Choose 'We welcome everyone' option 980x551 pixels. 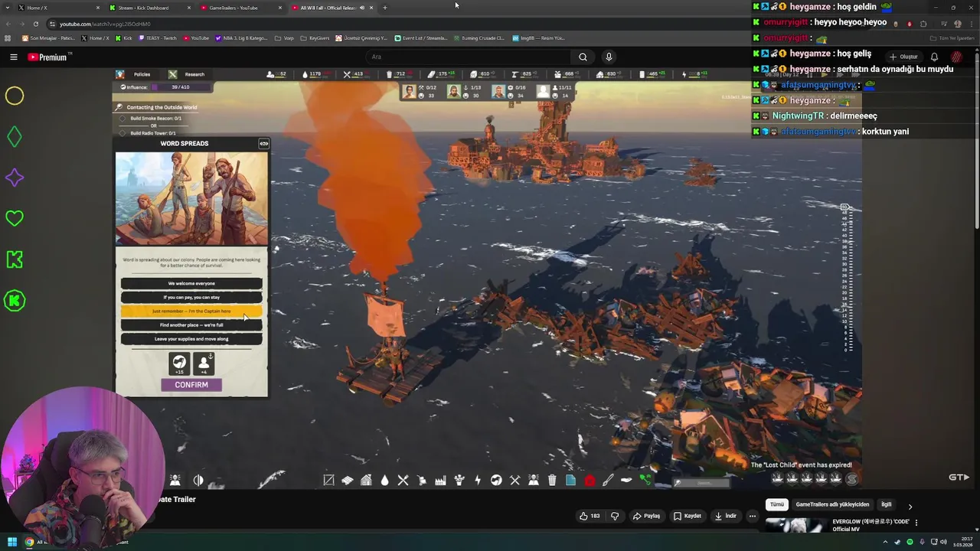click(x=191, y=283)
